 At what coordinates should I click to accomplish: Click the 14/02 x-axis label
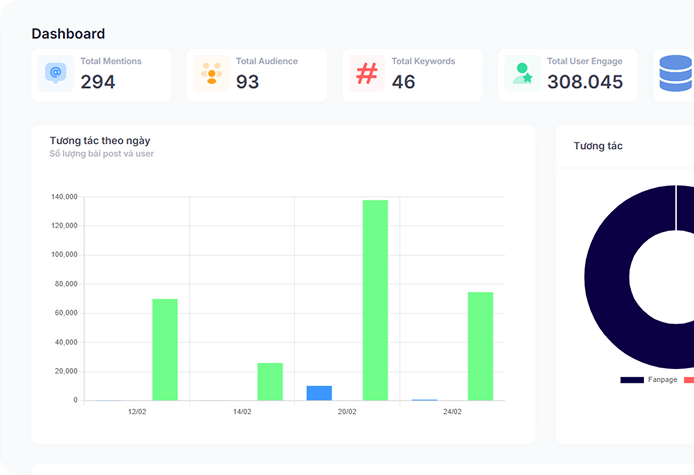pyautogui.click(x=242, y=412)
